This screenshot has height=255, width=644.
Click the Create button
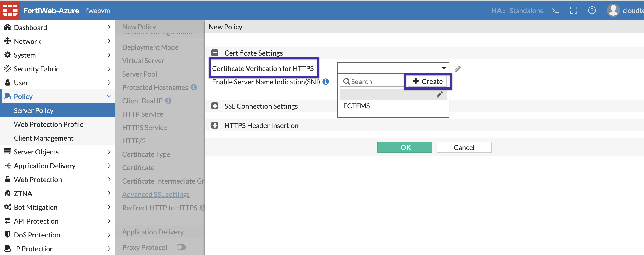[427, 81]
